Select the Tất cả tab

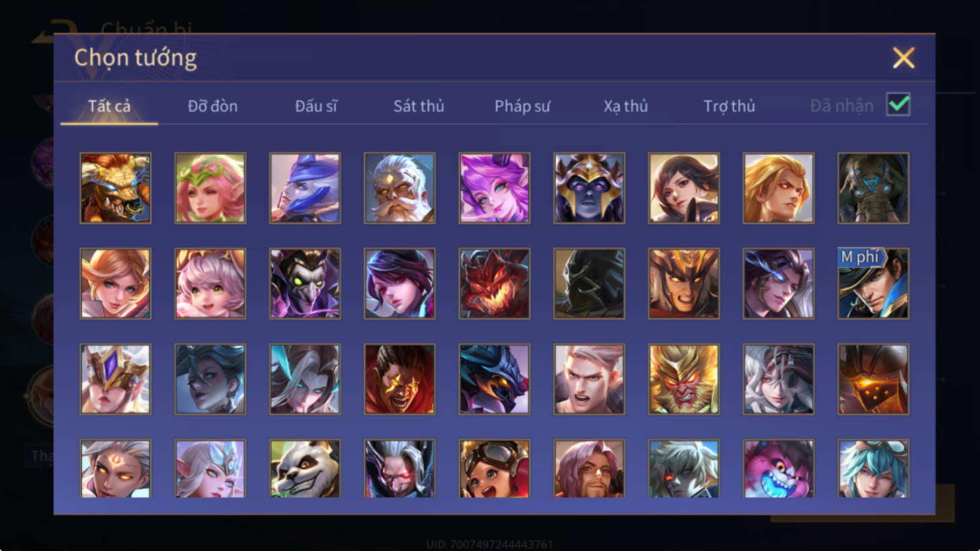pyautogui.click(x=109, y=106)
